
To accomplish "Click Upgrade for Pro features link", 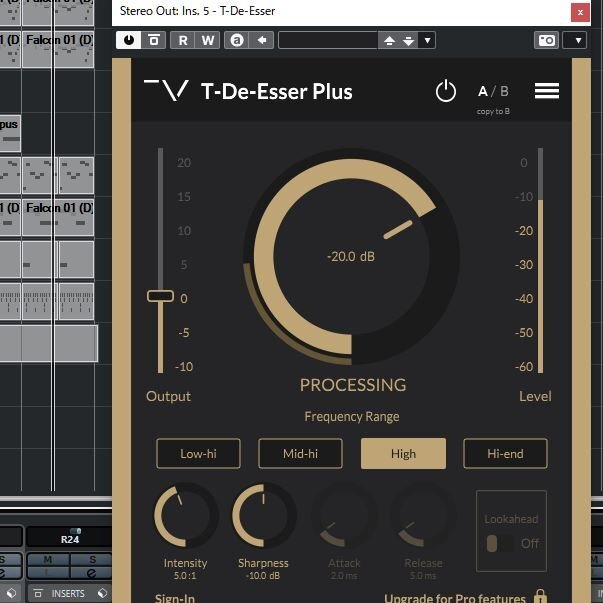I will (455, 598).
